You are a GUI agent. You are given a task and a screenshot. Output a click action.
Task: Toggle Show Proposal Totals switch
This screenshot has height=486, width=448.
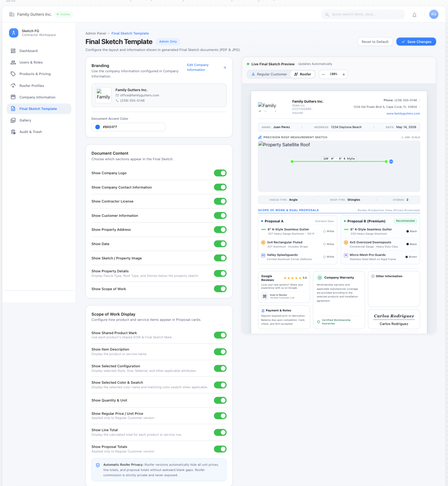click(220, 449)
